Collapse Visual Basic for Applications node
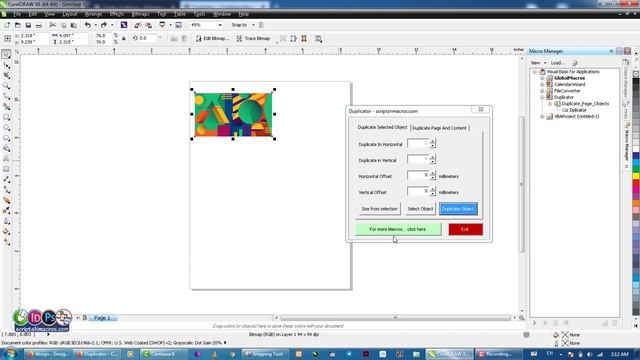 [535, 72]
